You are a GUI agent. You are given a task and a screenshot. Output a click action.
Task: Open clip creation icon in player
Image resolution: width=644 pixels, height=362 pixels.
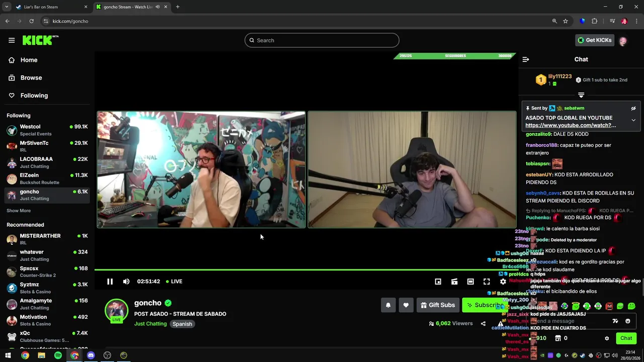point(454,282)
